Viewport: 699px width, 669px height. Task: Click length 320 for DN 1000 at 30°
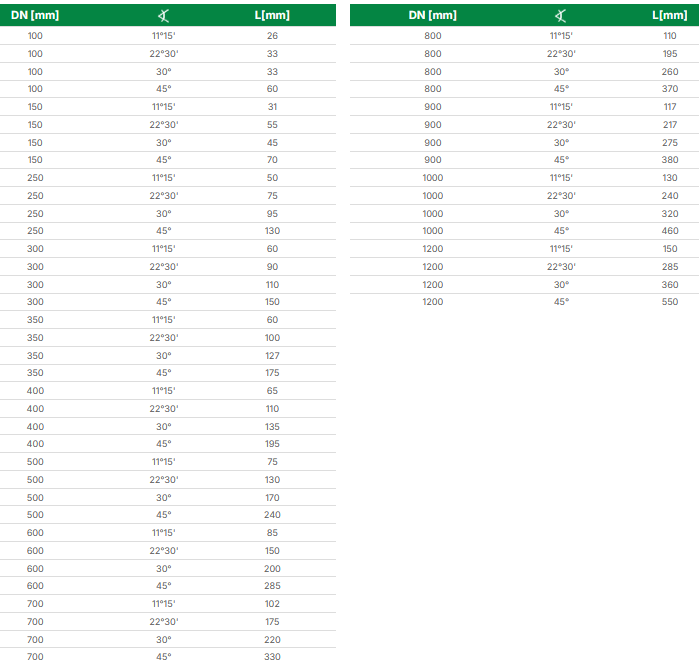[669, 213]
